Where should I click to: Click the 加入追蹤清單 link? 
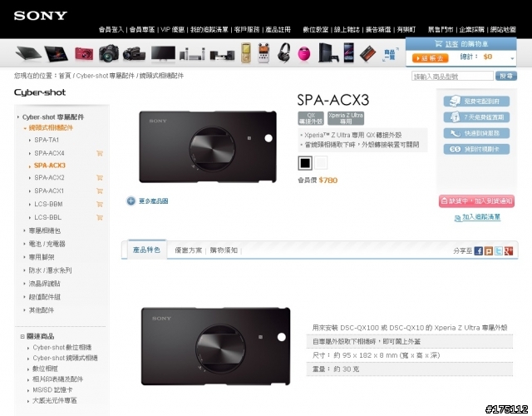[x=481, y=217]
